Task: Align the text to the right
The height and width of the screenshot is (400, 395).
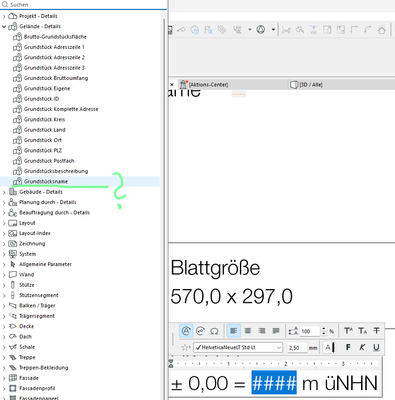Action: tap(262, 331)
